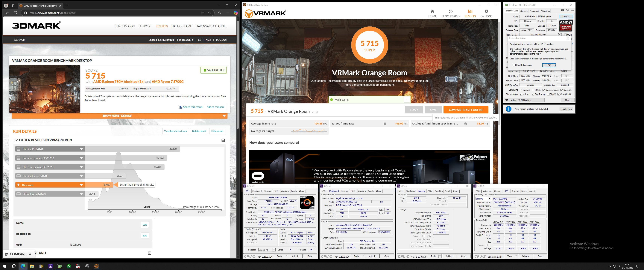Viewport: 644px width, 270px height.
Task: Click GPU-Z camera screenshot icon
Action: pos(563,10)
